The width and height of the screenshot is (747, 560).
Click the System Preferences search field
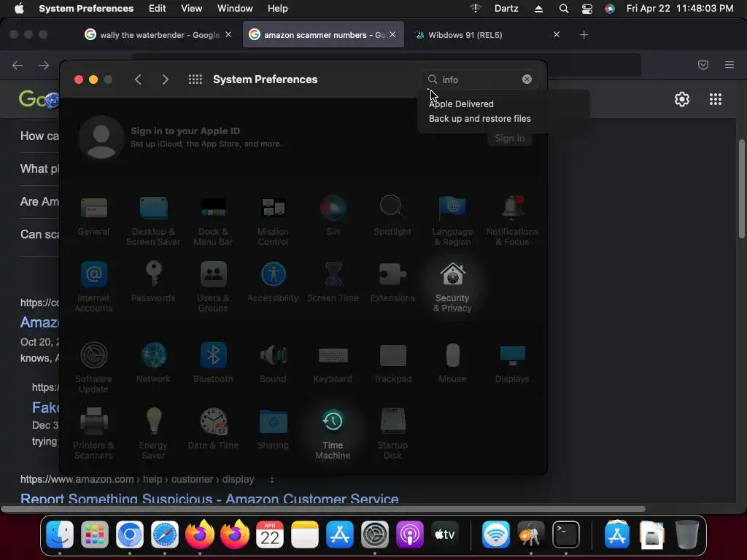pyautogui.click(x=480, y=79)
